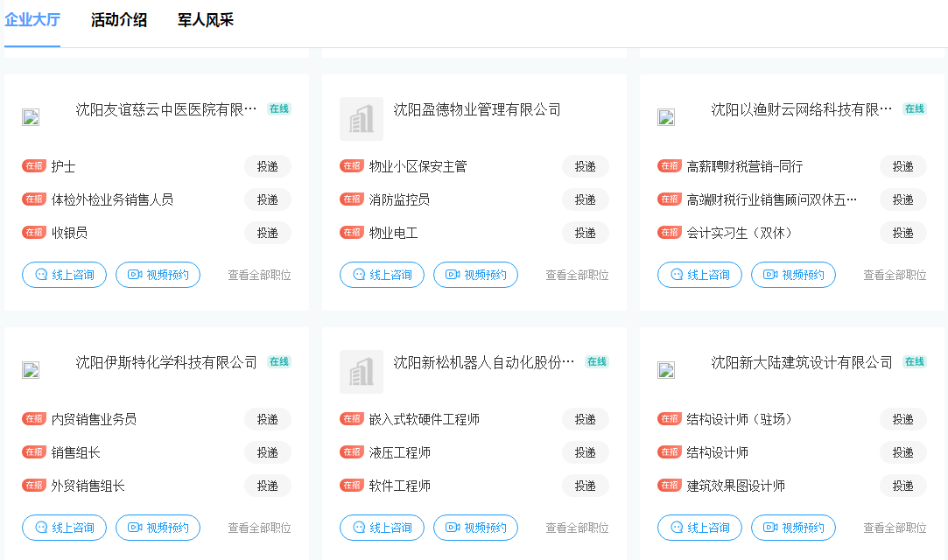View 查看全部职位 for 沈阳友谊慈云中医医院

pos(259,275)
